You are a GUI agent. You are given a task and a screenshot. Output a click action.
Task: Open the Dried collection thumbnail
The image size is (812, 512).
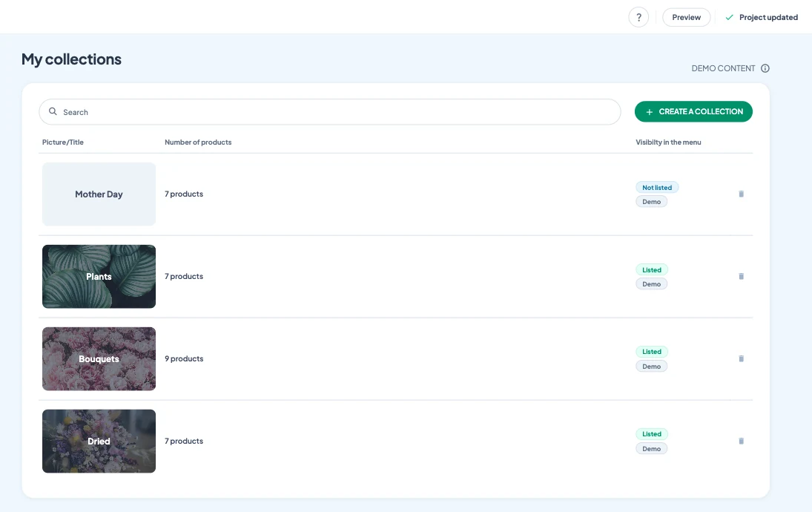[x=99, y=441]
